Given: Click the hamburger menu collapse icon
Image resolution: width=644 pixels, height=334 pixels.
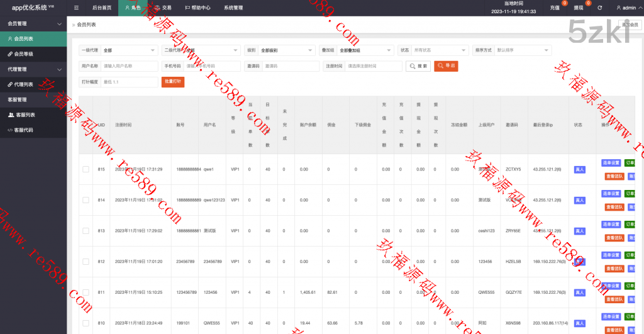Looking at the screenshot, I should click(76, 8).
